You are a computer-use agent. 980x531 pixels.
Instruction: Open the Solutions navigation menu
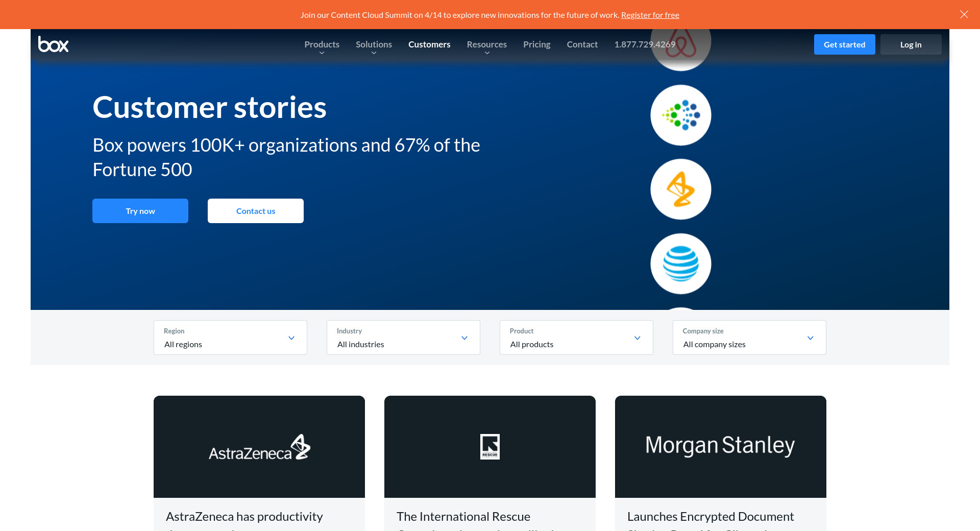point(374,44)
